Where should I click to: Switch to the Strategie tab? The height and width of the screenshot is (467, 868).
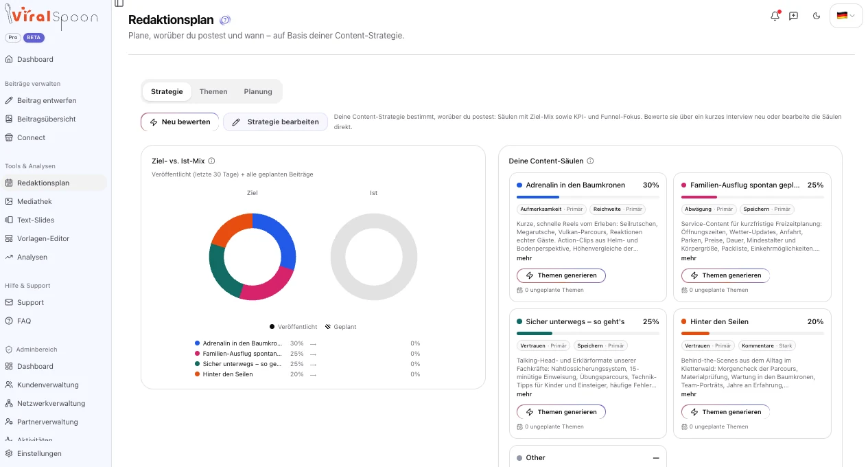click(167, 91)
